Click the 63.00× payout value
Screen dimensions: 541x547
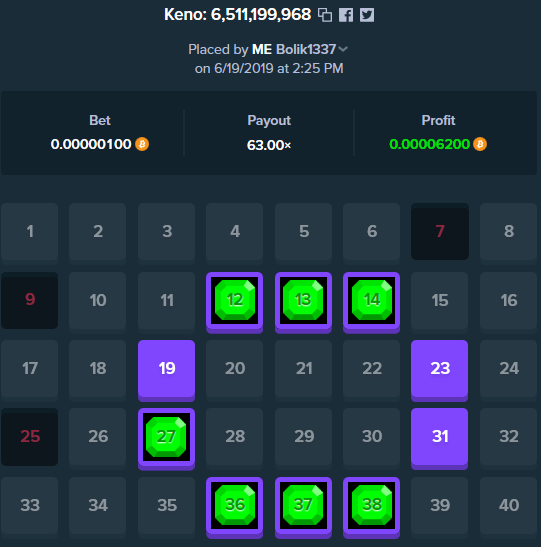click(x=269, y=145)
